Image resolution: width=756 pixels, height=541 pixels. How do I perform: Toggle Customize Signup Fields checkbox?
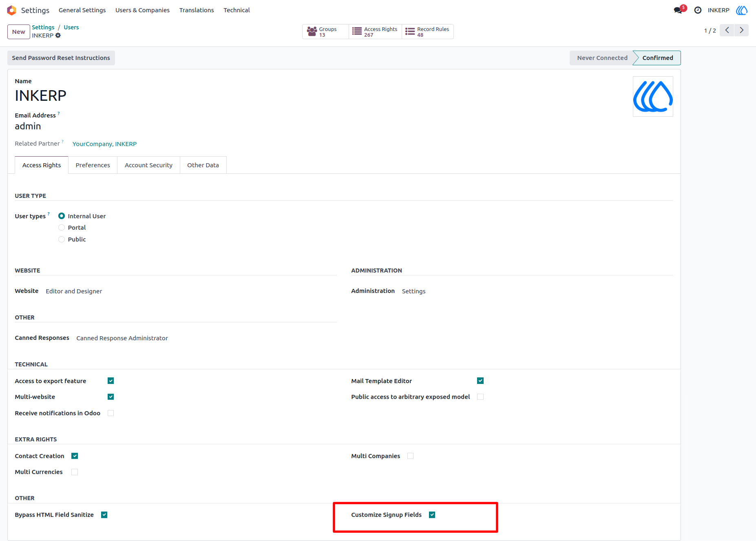(x=432, y=515)
